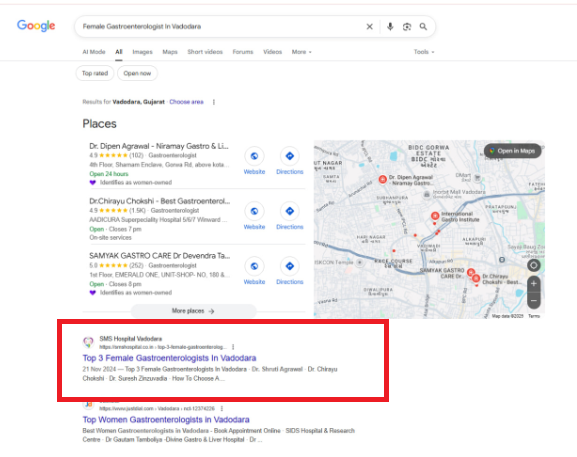The width and height of the screenshot is (577, 457).
Task: Switch to Forums tab
Action: (243, 52)
